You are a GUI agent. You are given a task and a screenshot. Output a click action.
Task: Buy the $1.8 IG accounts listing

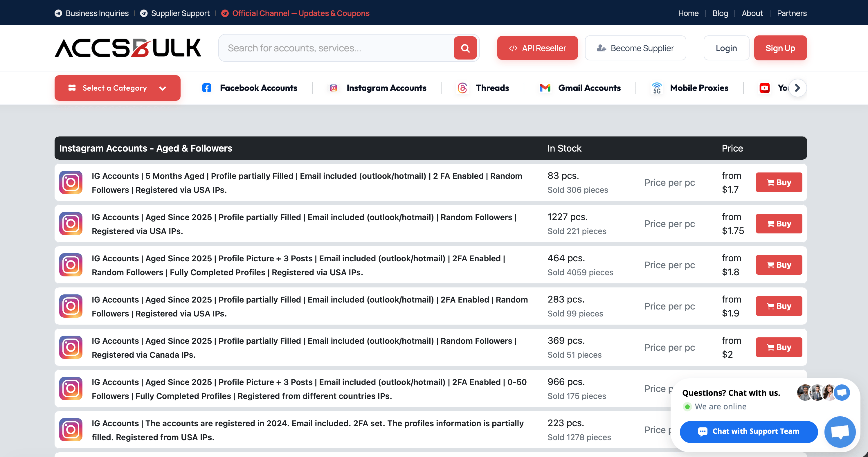(779, 265)
